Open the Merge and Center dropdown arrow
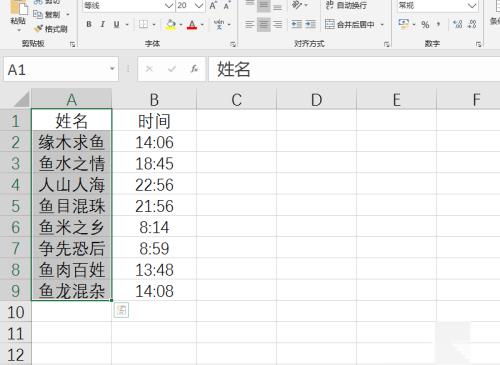Viewport: 500px width, 365px height. (382, 24)
